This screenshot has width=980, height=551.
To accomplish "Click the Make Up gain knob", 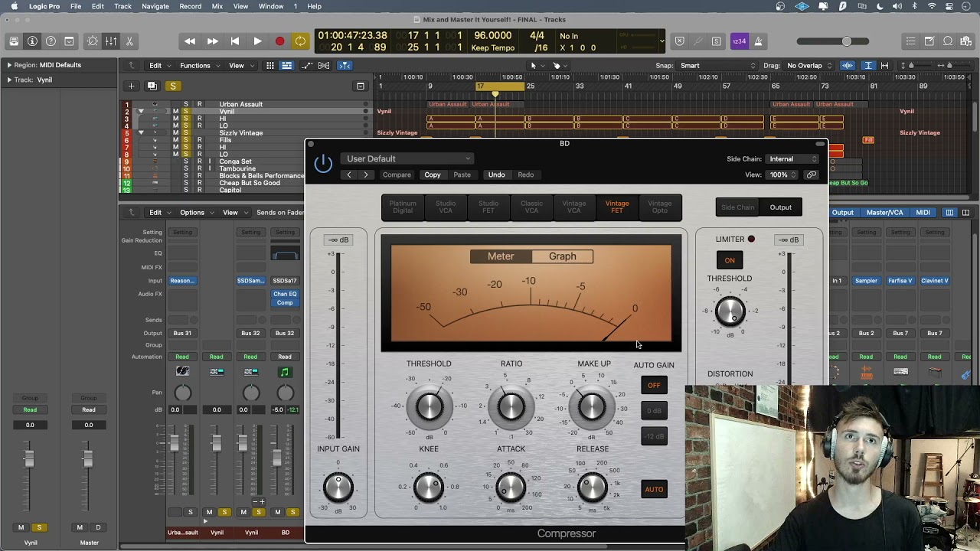I will 592,407.
